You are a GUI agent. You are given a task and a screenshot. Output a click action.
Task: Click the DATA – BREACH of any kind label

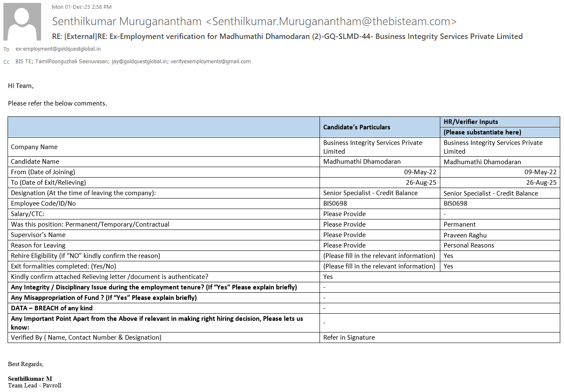(x=52, y=308)
